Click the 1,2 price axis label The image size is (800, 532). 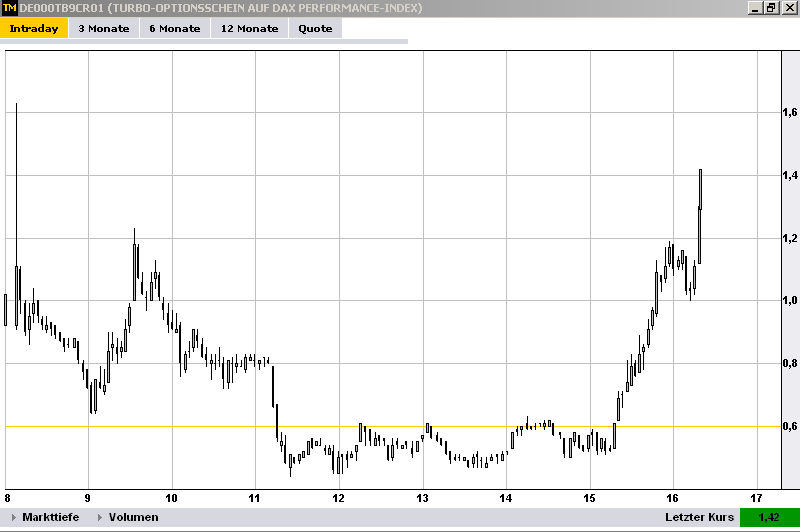pyautogui.click(x=790, y=238)
